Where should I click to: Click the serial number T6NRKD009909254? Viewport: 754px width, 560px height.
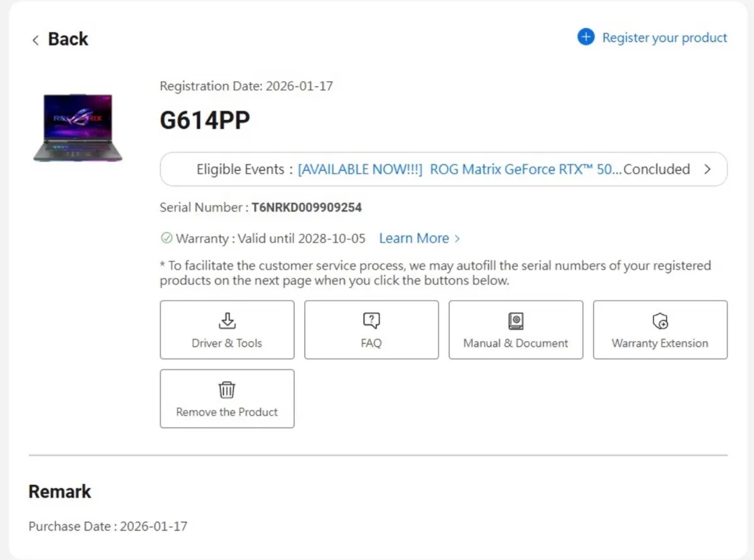(x=307, y=207)
